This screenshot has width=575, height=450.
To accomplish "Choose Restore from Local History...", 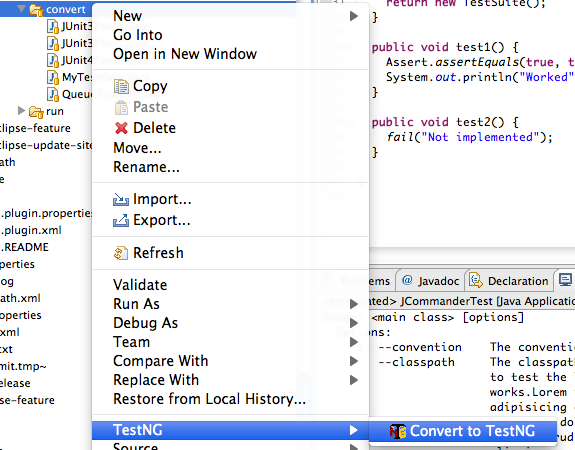I will pyautogui.click(x=209, y=399).
